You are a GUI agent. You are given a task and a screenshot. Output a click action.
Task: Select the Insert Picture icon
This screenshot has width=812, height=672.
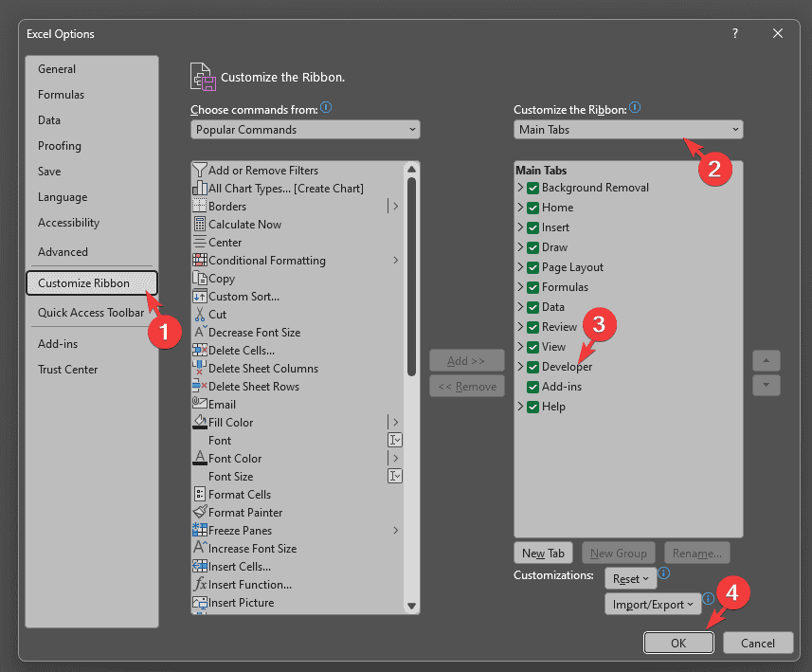(199, 602)
